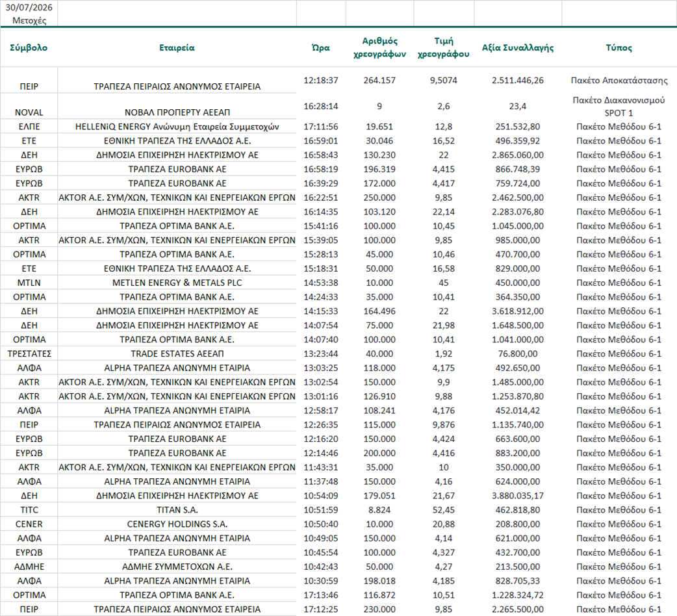Click the Εταιρεία column header
Image resolution: width=677 pixels, height=616 pixels.
tap(177, 47)
